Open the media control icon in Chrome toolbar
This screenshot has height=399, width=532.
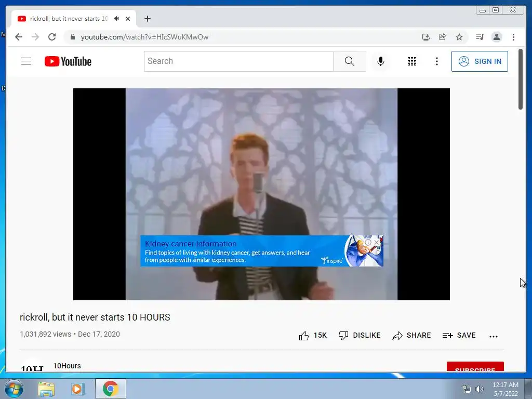[x=480, y=37]
